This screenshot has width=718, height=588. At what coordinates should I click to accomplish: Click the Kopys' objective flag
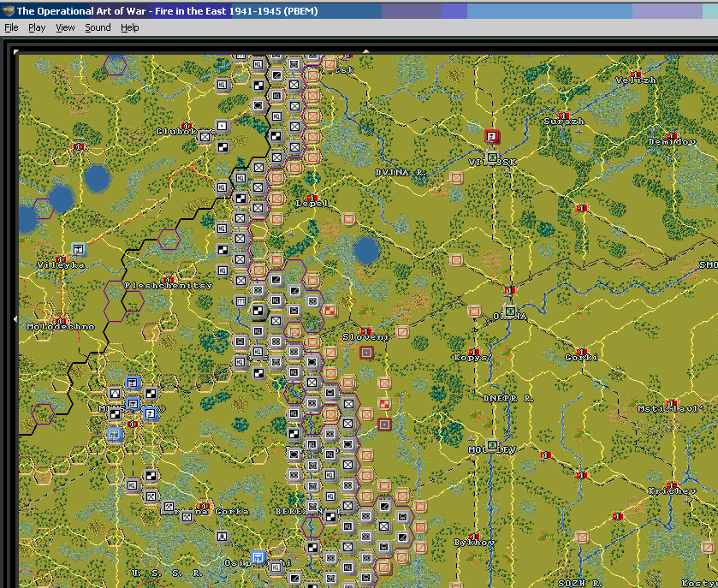click(474, 352)
